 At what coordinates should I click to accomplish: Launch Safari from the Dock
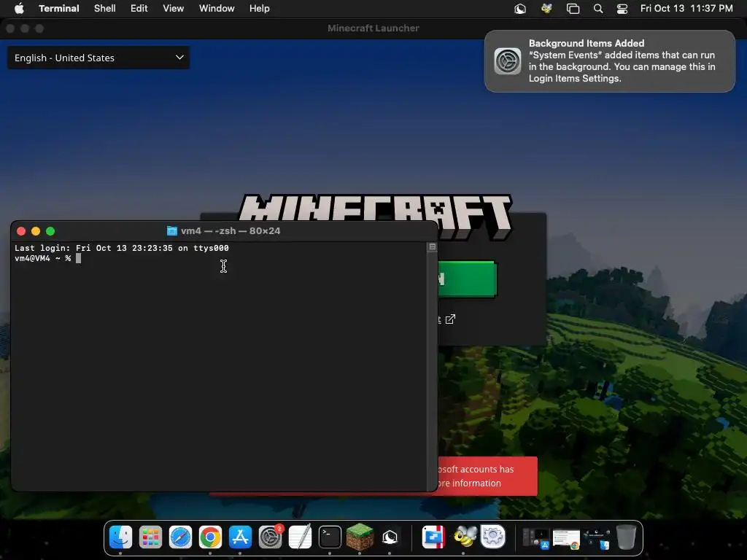point(181,537)
